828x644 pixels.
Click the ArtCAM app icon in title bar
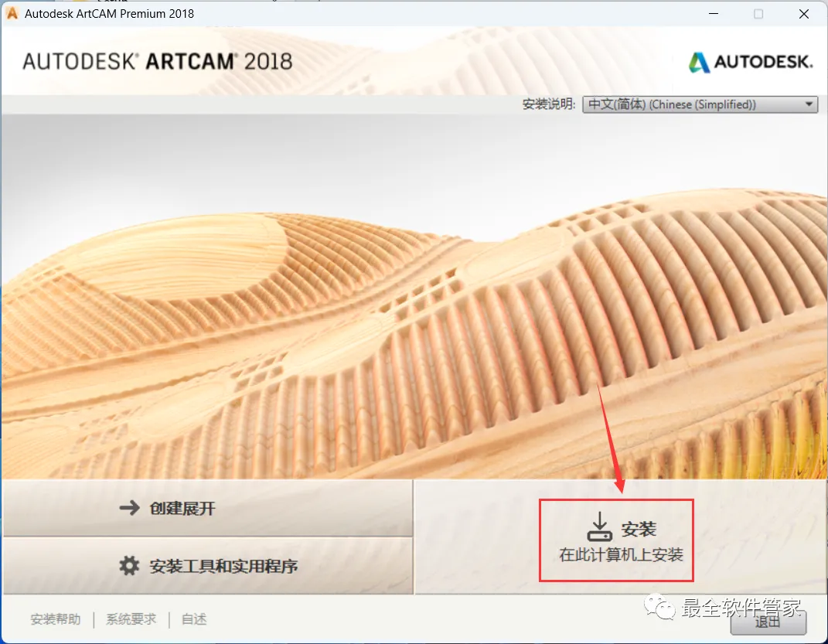pos(12,13)
